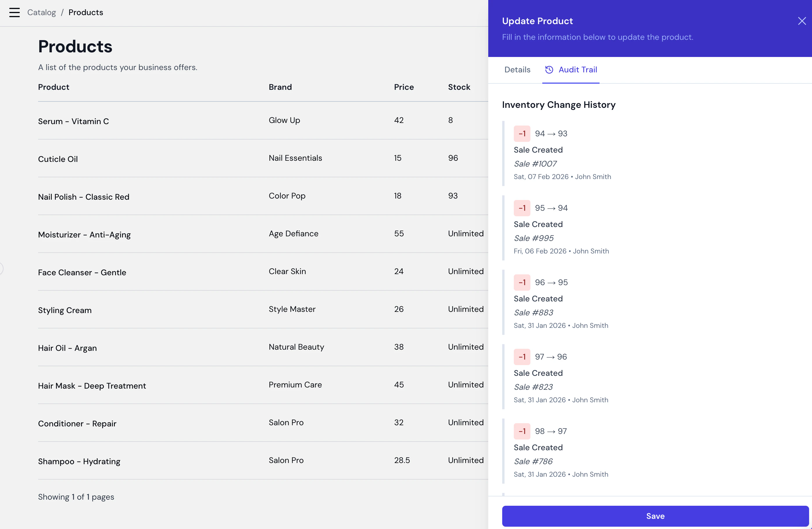The image size is (812, 529).
Task: Switch to the Details tab
Action: [517, 70]
